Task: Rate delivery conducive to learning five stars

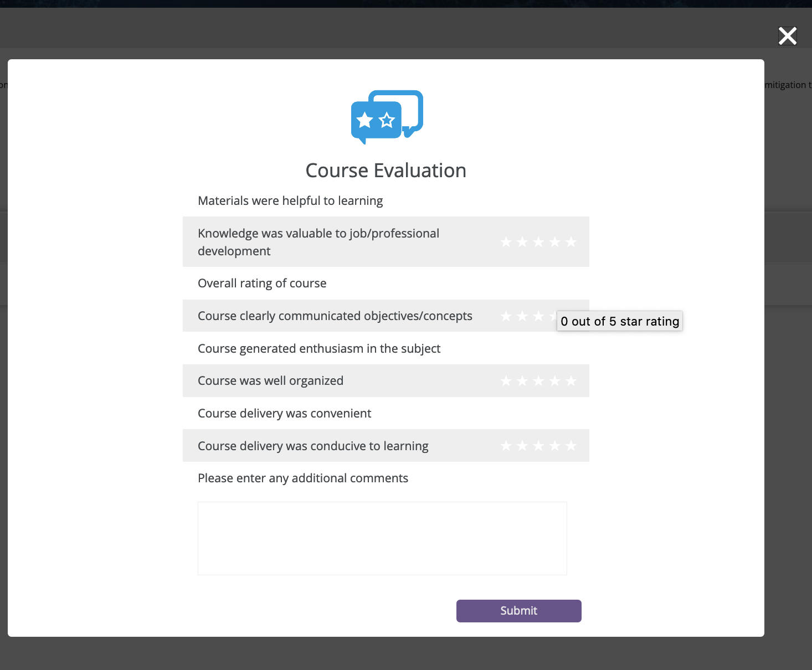Action: [x=571, y=446]
